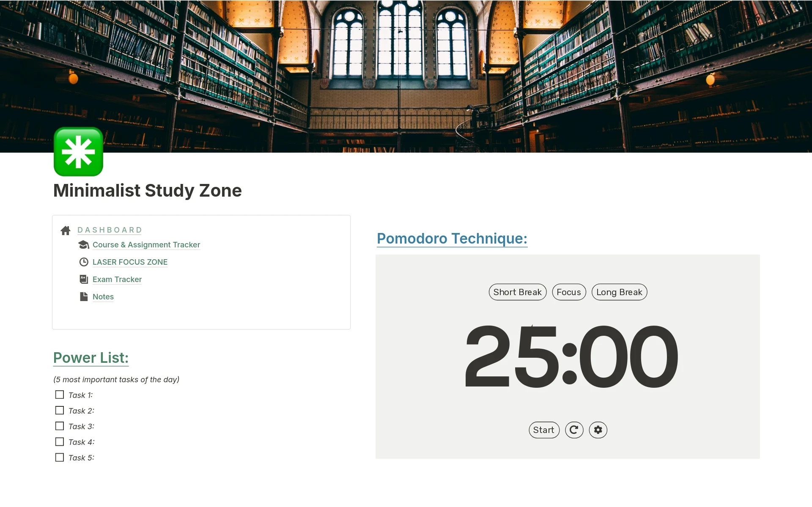Click the Course & Assignment Tracker icon

tap(84, 245)
